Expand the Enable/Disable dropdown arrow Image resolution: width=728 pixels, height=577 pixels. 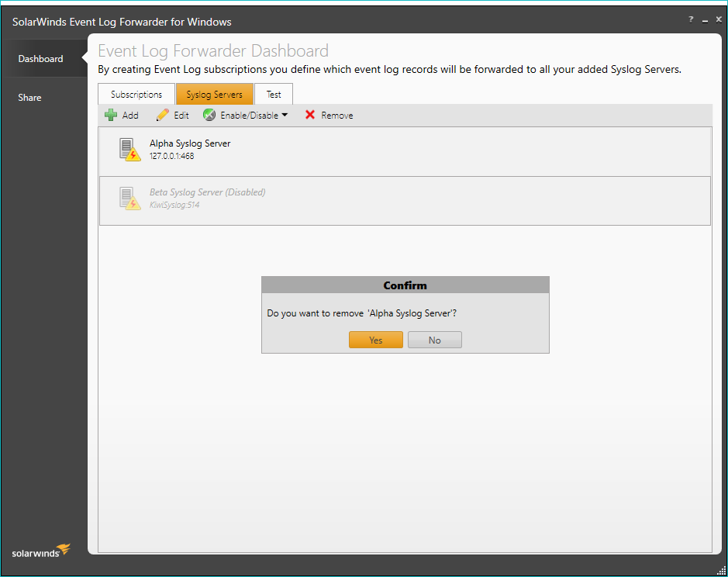pos(285,116)
